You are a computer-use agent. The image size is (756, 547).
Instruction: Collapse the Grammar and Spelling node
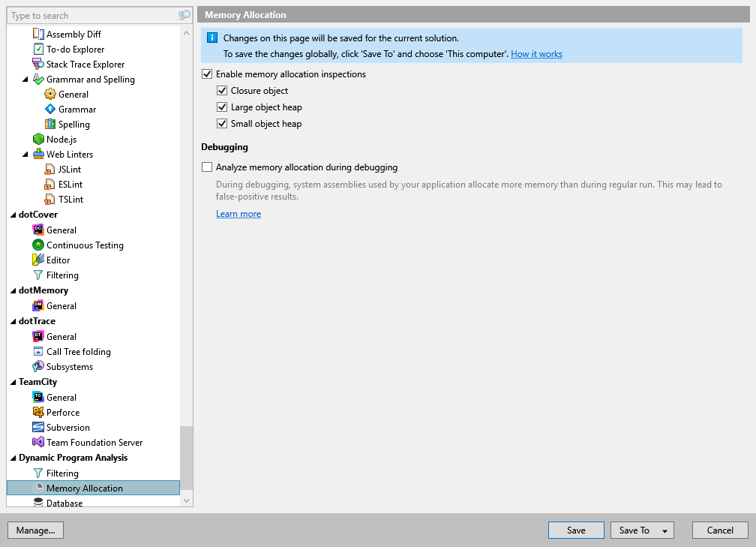[x=25, y=79]
